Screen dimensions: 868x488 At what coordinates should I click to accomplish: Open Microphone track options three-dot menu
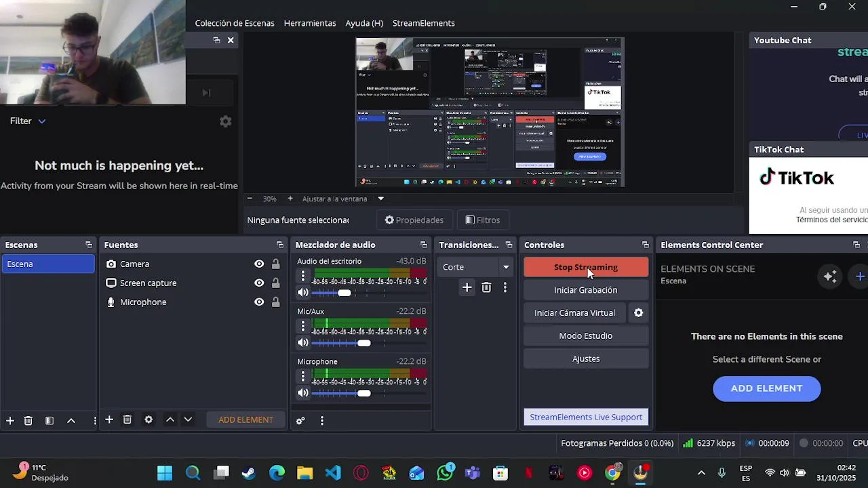point(303,376)
